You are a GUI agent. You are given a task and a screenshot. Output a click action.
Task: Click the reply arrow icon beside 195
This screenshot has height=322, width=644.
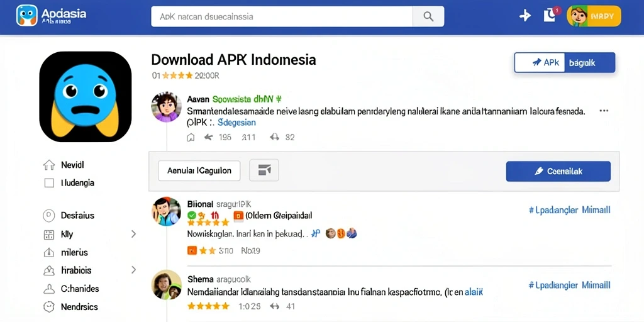[209, 137]
